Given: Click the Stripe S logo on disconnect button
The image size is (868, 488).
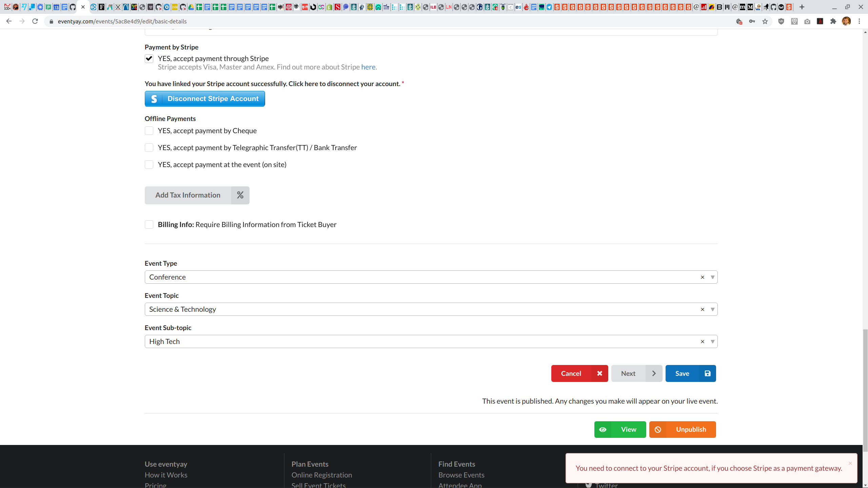Looking at the screenshot, I should point(154,99).
